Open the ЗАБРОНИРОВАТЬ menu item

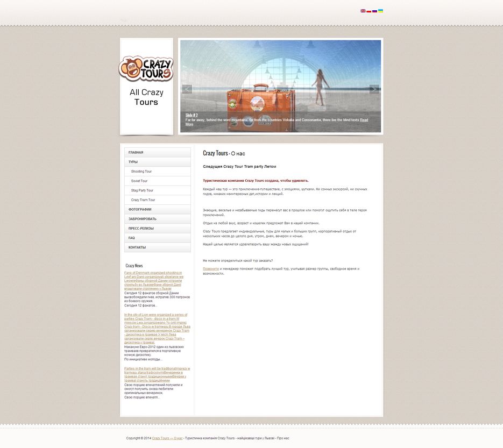pyautogui.click(x=158, y=219)
